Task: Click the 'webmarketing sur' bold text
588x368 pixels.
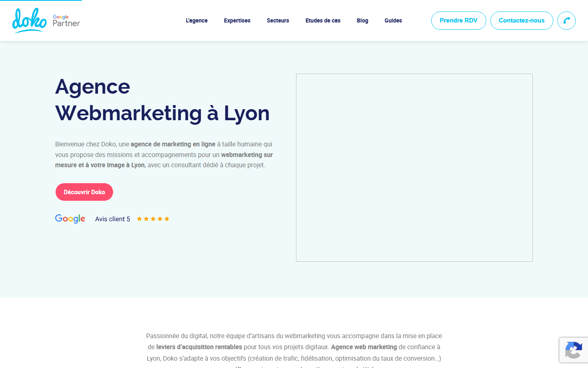Action: click(247, 155)
